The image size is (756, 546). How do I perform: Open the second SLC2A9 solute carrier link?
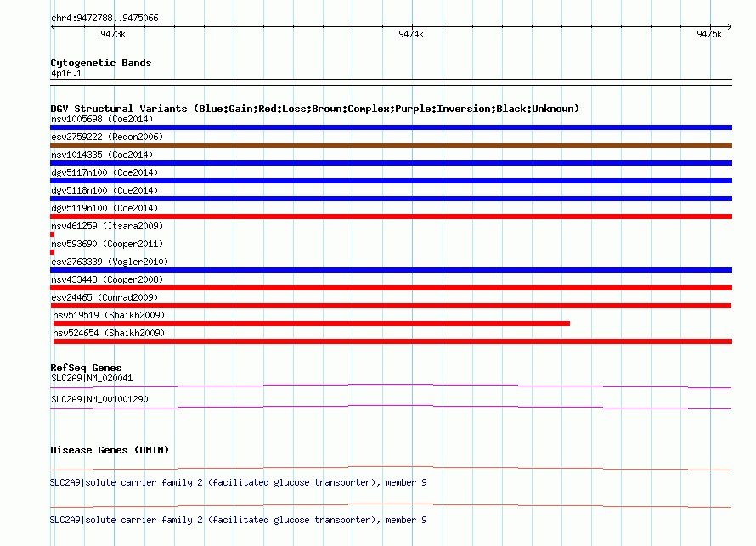[x=238, y=520]
